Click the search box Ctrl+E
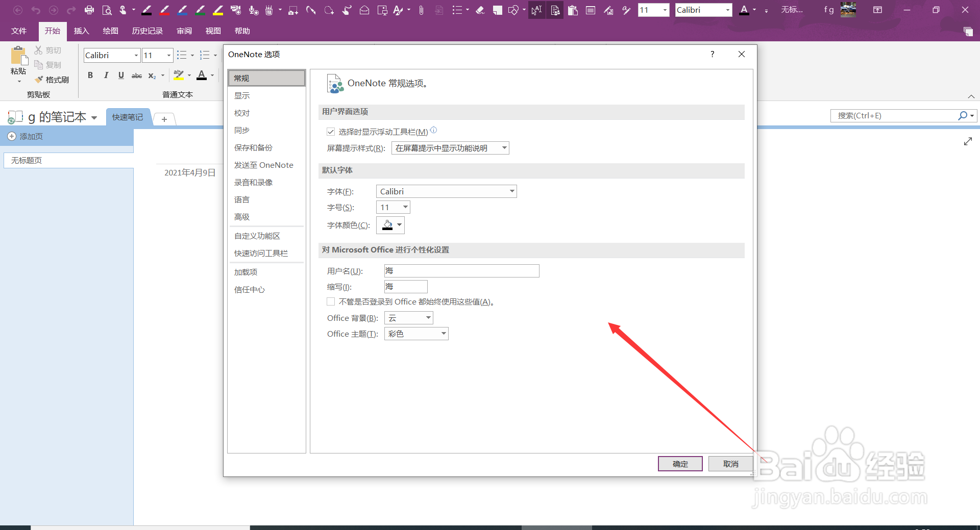Viewport: 980px width, 530px height. [x=893, y=116]
